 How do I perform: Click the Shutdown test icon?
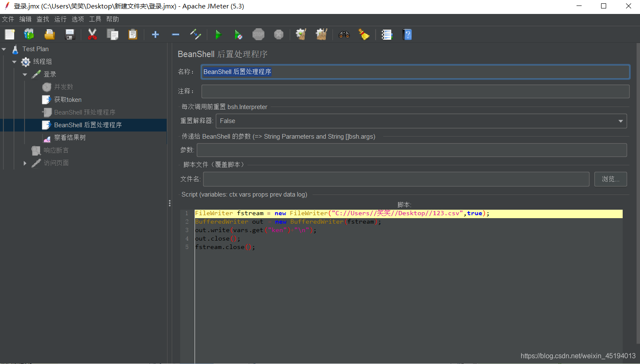point(279,34)
